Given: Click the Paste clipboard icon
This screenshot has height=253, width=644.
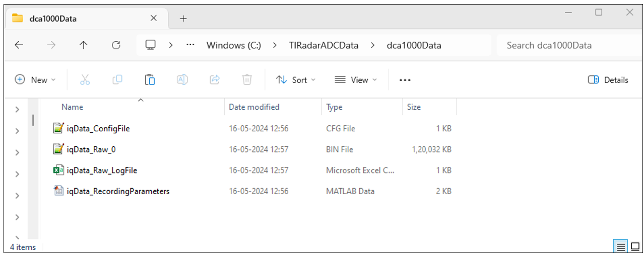Looking at the screenshot, I should (150, 79).
